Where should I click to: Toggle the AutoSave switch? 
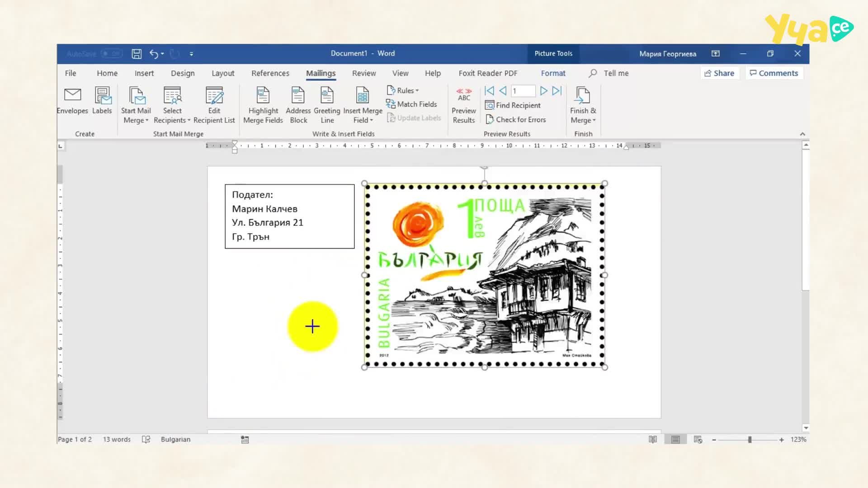coord(112,54)
